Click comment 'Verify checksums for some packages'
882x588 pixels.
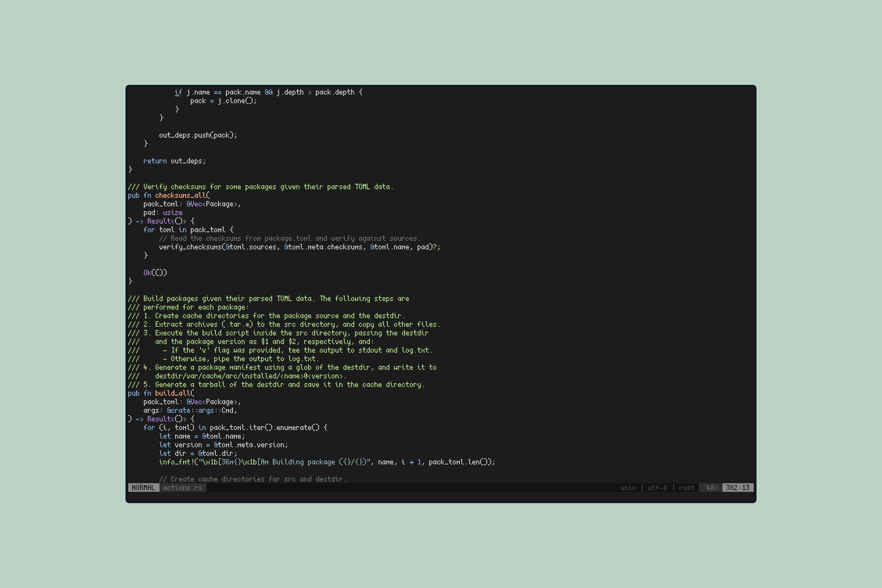point(260,186)
